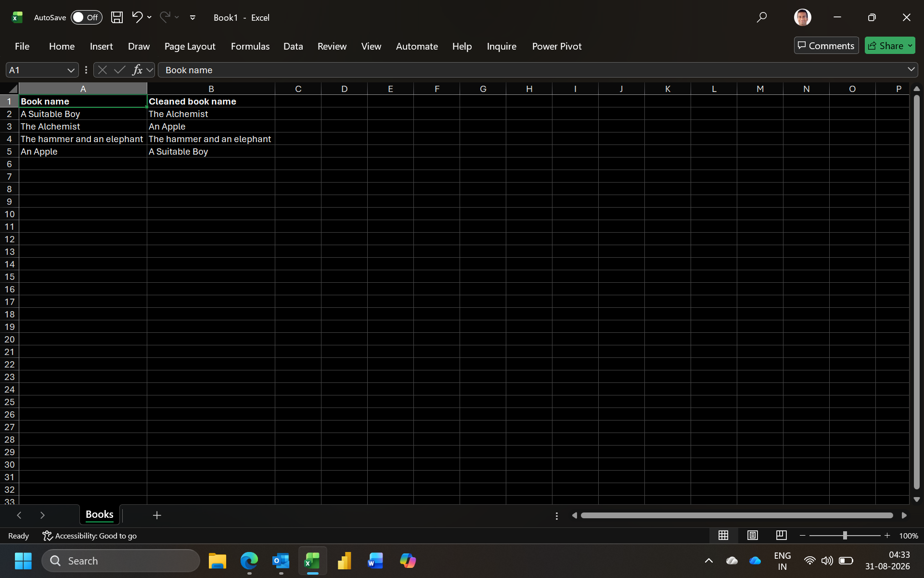Switch to Normal view icon

click(x=723, y=535)
